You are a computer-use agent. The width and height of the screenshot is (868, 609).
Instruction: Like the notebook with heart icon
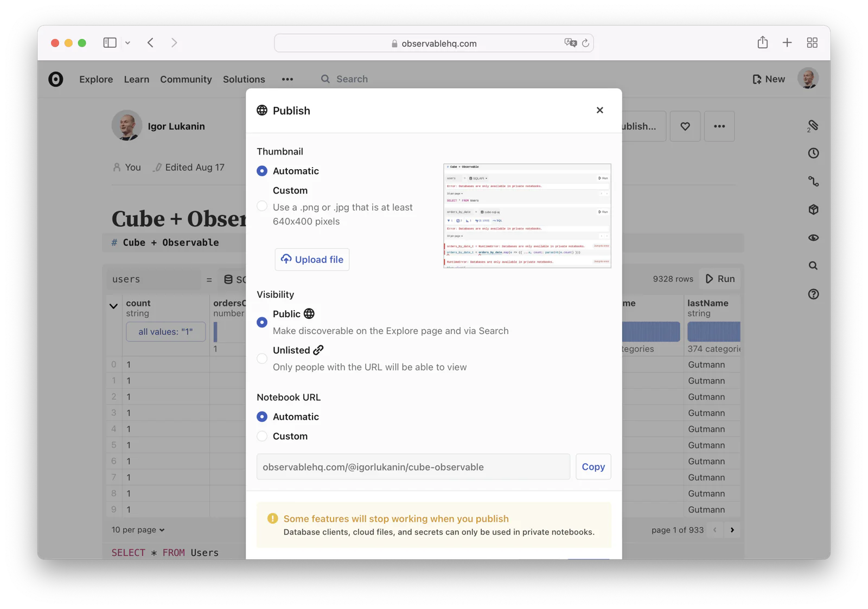click(685, 126)
